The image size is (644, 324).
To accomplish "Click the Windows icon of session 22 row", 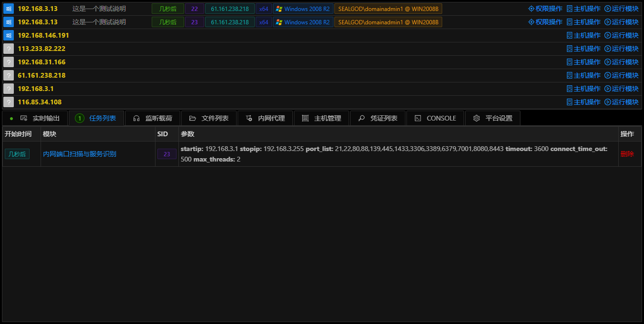I will 9,9.
